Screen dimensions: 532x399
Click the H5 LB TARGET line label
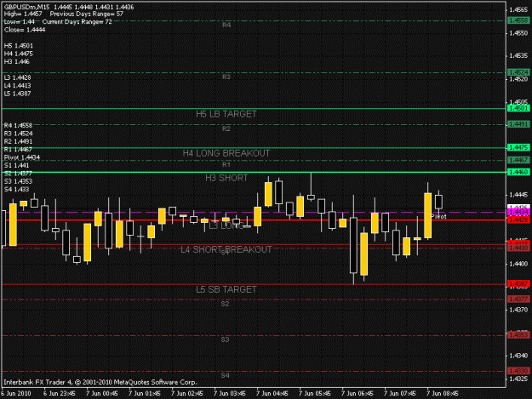coord(226,114)
